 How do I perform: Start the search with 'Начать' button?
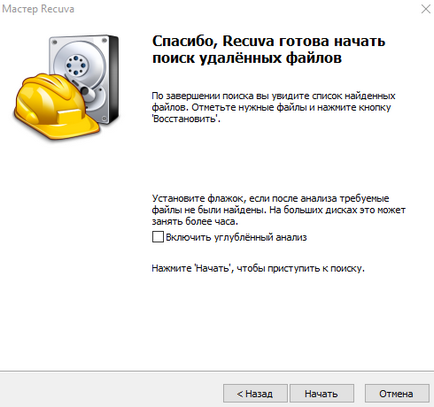coord(321,394)
